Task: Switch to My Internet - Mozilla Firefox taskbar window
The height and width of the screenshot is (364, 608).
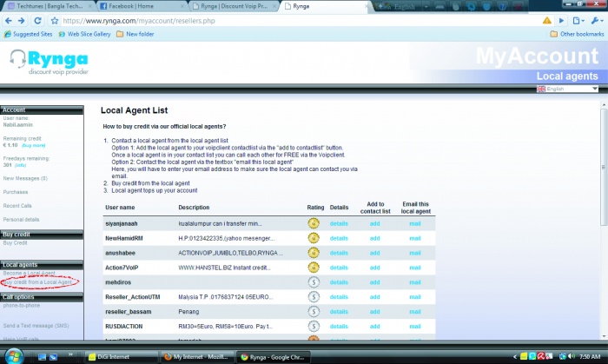Action: click(198, 357)
